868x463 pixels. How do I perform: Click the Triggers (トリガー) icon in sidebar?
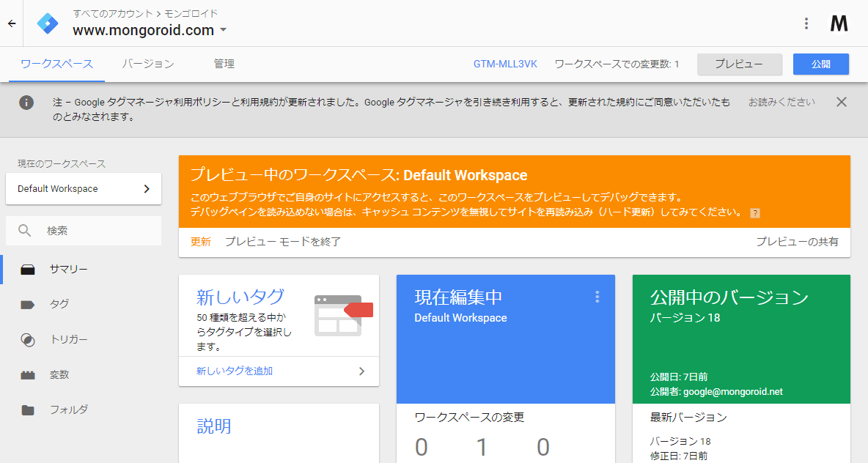(x=28, y=340)
